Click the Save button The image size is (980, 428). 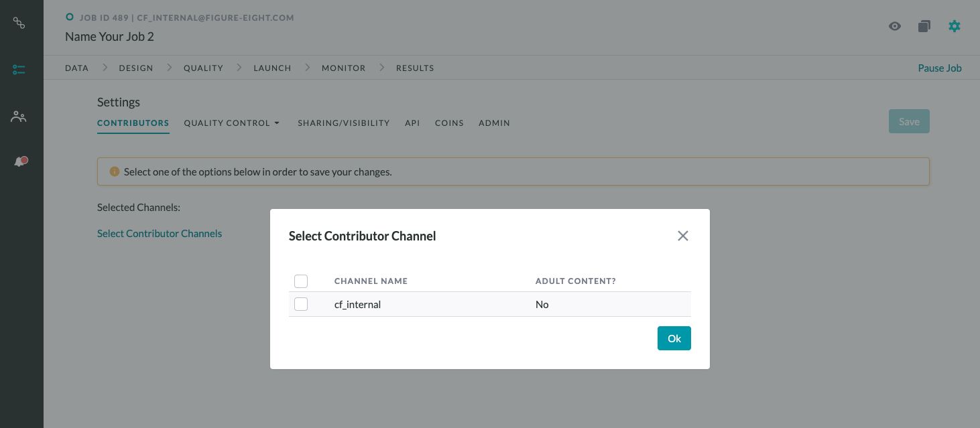pyautogui.click(x=909, y=121)
